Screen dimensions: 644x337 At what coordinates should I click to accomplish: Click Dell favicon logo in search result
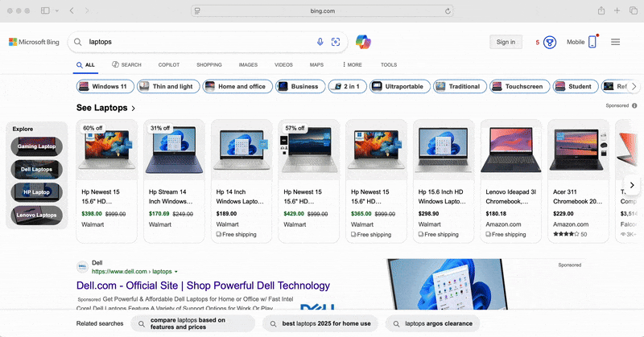point(83,267)
